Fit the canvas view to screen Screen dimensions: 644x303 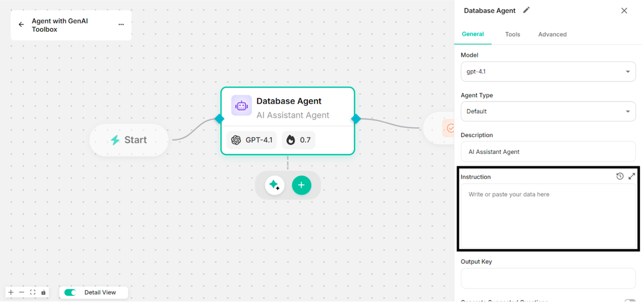[x=32, y=292]
